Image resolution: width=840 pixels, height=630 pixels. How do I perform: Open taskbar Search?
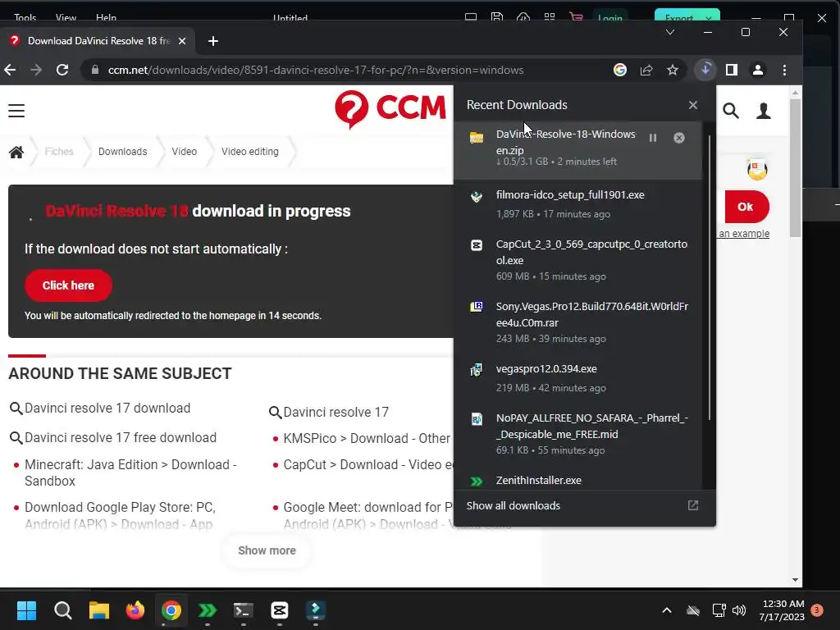(x=62, y=610)
